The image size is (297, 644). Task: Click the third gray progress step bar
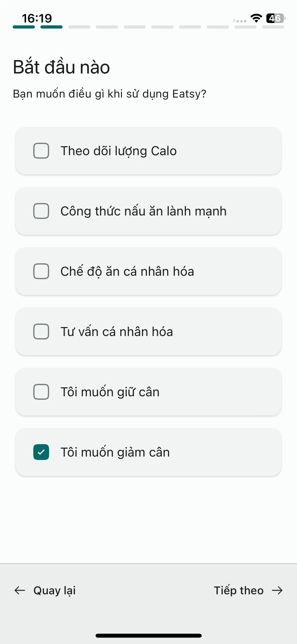click(79, 27)
